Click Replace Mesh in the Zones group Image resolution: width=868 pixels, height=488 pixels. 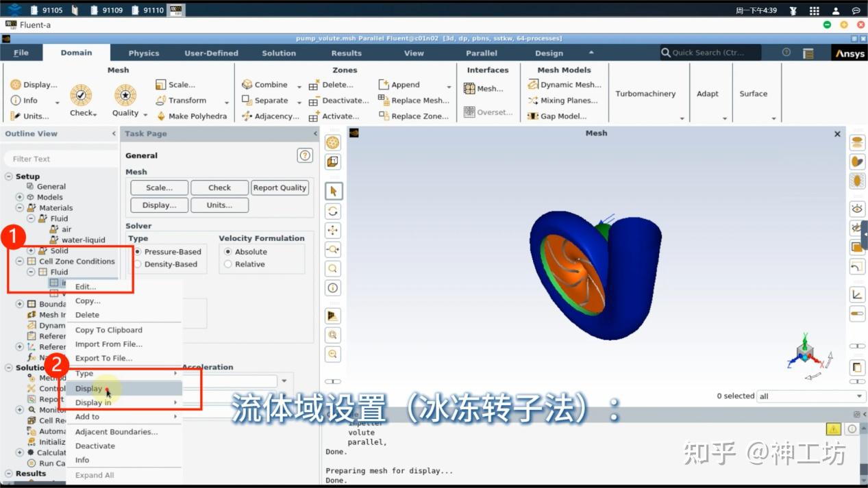point(412,100)
